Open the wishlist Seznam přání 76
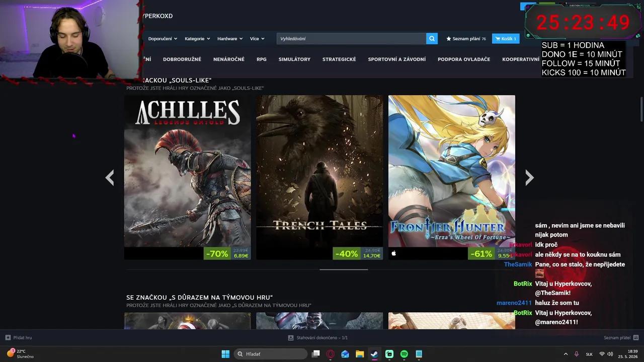 click(x=466, y=39)
